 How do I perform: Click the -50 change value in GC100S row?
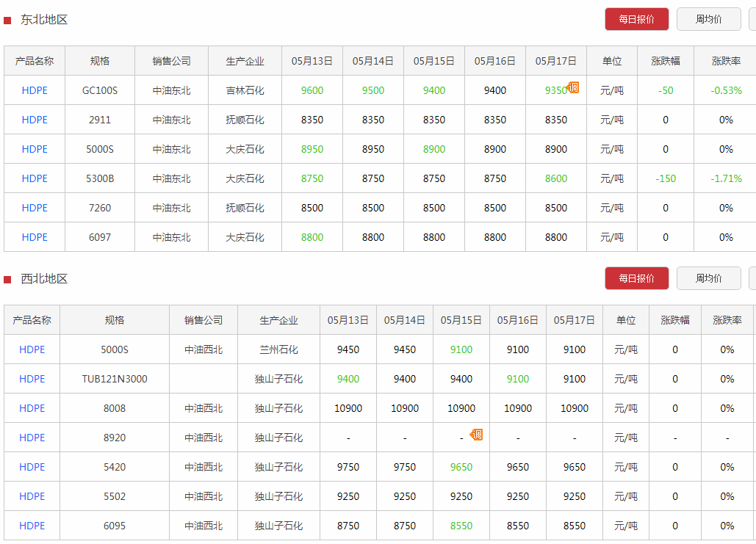click(x=666, y=90)
